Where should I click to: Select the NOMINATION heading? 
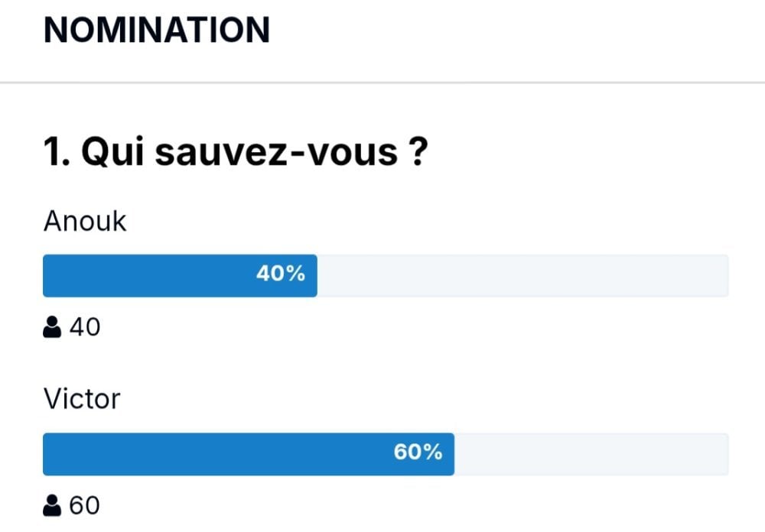coord(157,31)
